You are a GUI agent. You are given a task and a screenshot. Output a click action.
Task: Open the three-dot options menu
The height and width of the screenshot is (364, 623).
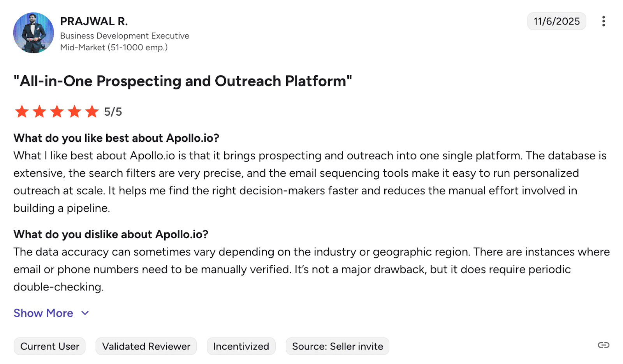(603, 21)
